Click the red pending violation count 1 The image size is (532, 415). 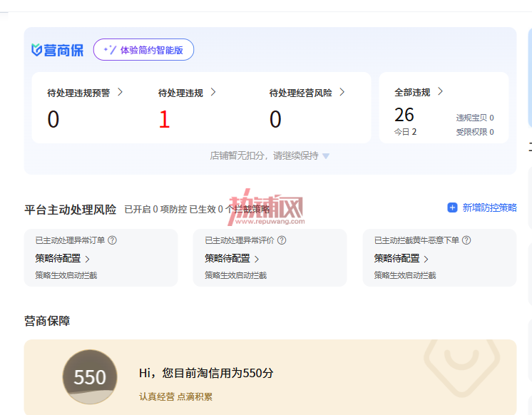coord(164,120)
